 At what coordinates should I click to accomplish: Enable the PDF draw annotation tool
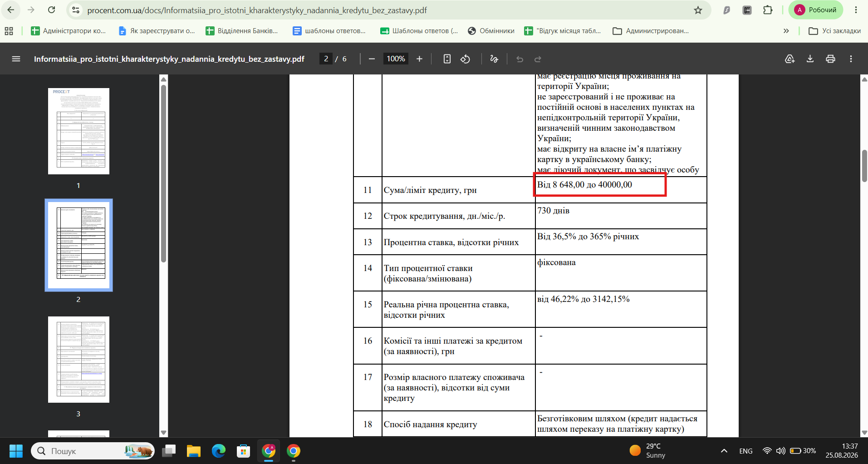coord(494,59)
